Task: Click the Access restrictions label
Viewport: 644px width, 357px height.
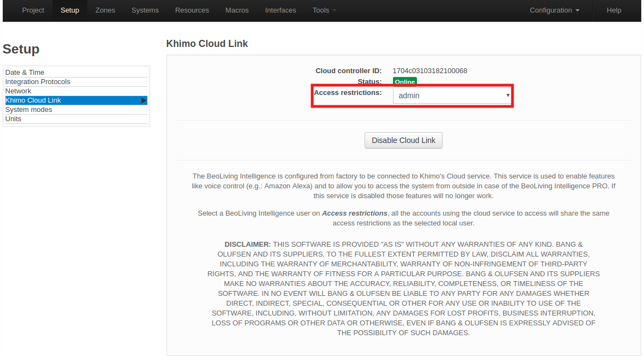Action: click(348, 93)
